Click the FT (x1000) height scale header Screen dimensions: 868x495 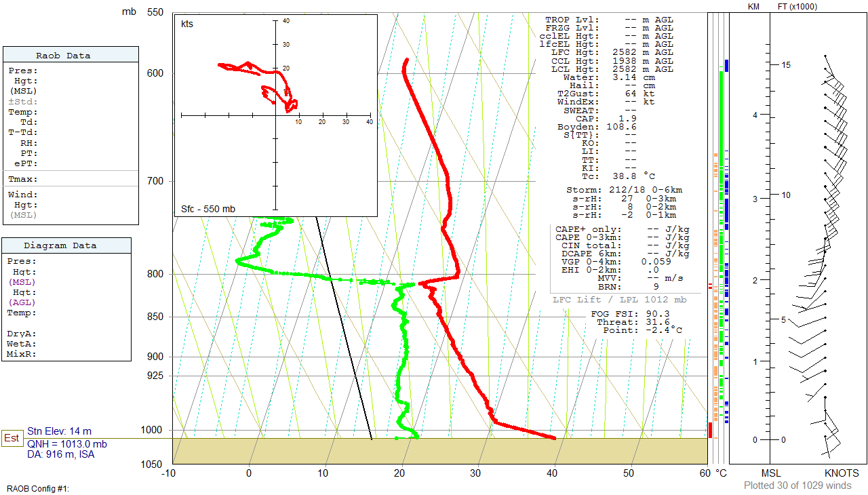pos(797,7)
